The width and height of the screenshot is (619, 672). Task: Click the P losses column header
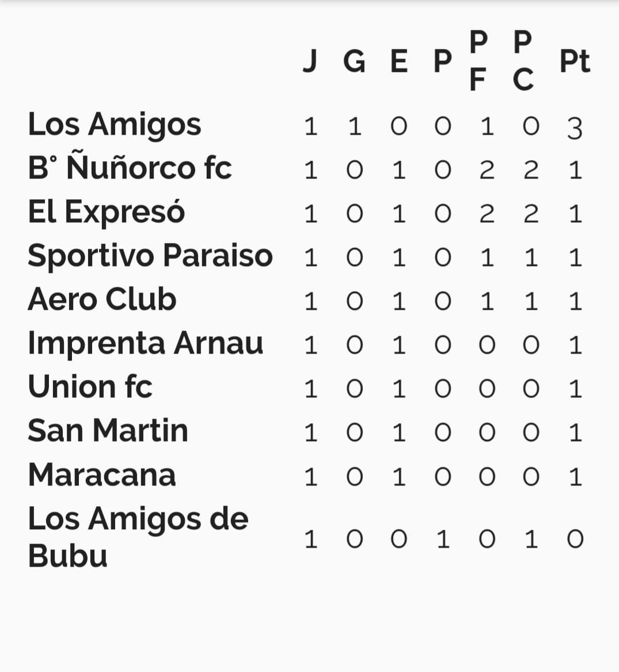(x=443, y=61)
